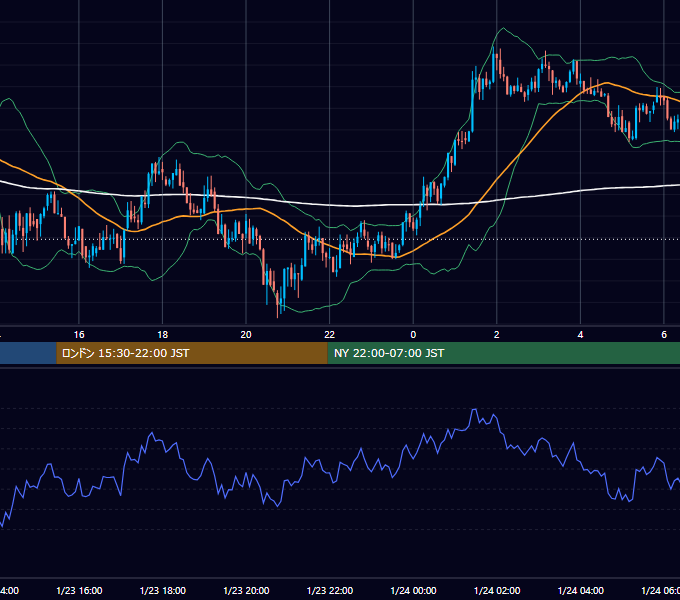Click the 1/23 16:00 date label

pos(79,590)
